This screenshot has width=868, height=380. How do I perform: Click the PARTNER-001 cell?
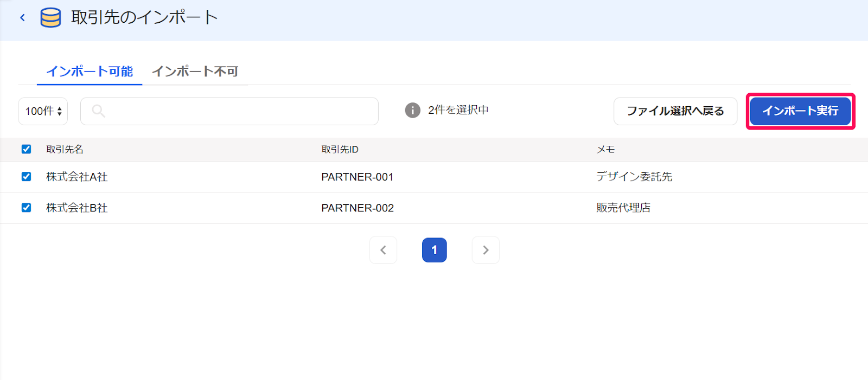point(357,177)
